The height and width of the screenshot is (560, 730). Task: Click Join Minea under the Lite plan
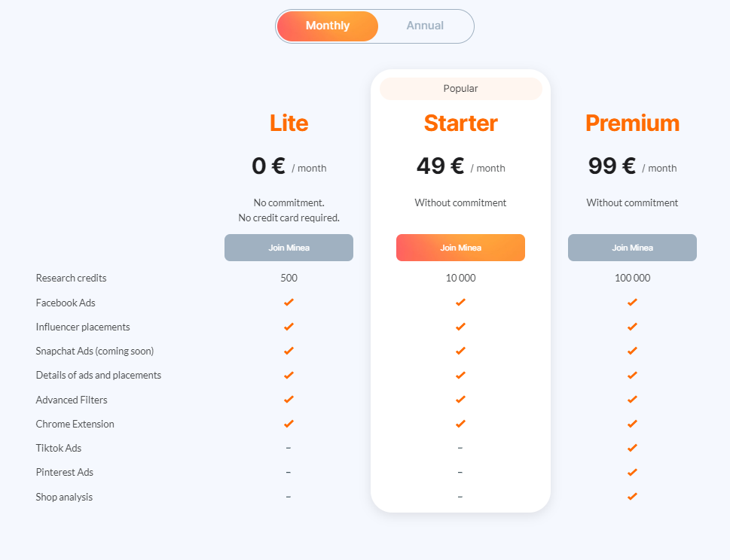click(289, 248)
